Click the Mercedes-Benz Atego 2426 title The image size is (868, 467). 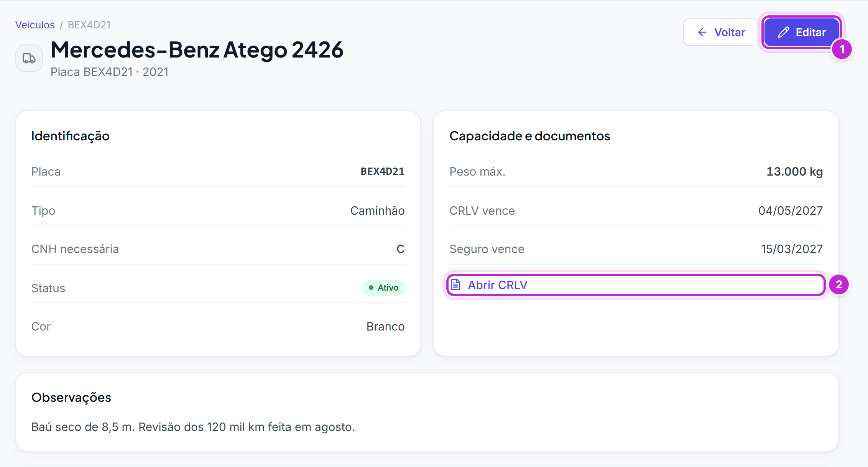coord(197,50)
